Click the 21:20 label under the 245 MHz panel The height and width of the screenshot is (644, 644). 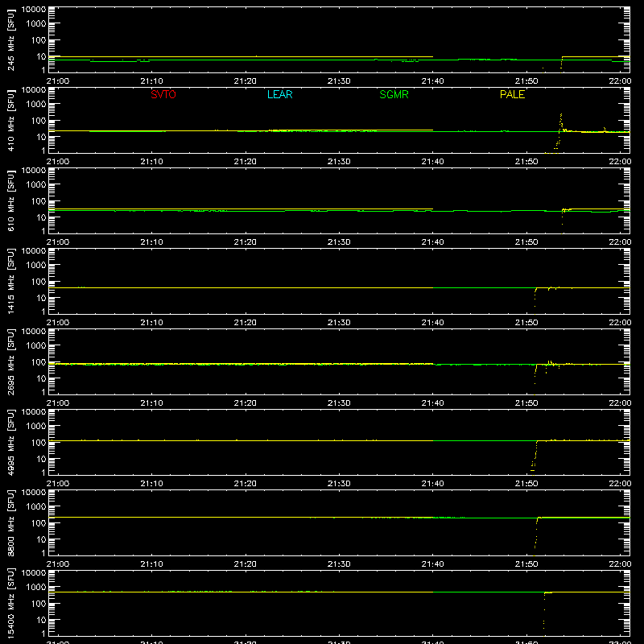point(246,81)
